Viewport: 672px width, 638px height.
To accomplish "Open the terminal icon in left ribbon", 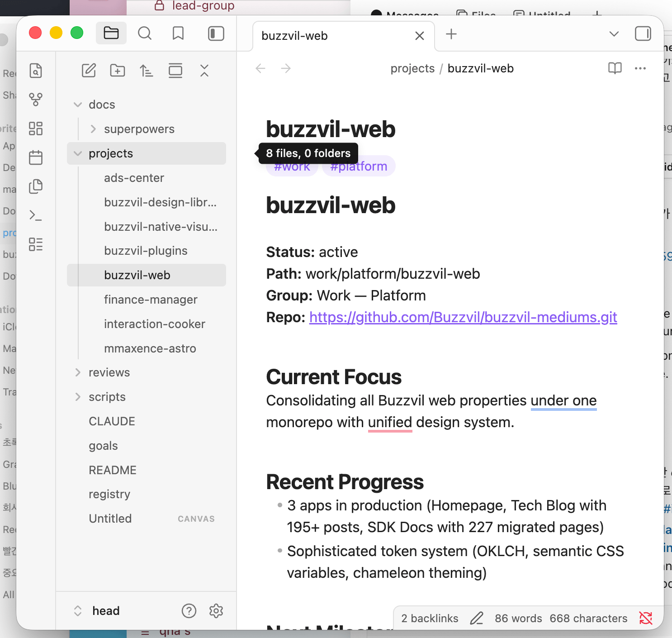I will point(36,215).
